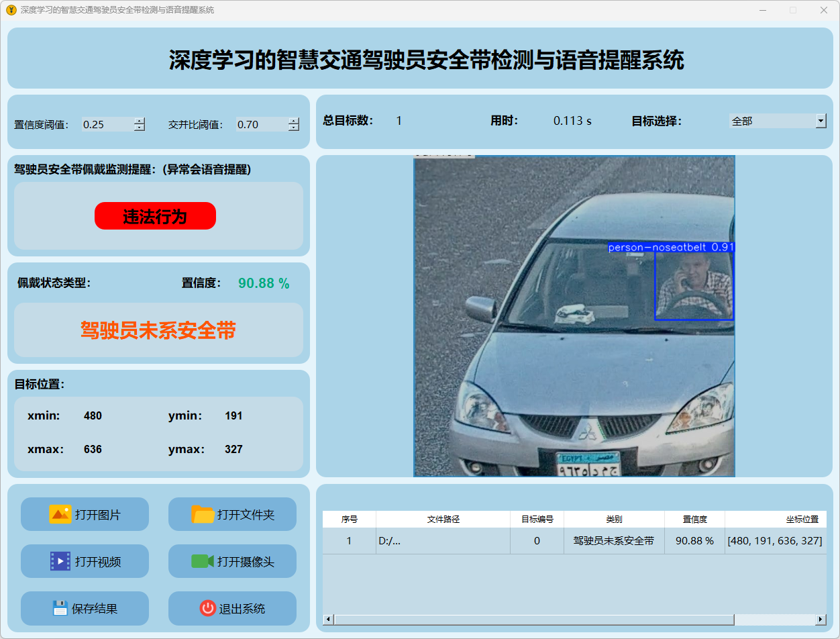The width and height of the screenshot is (840, 639).
Task: Click the 文件路径 column header
Action: pyautogui.click(x=443, y=520)
